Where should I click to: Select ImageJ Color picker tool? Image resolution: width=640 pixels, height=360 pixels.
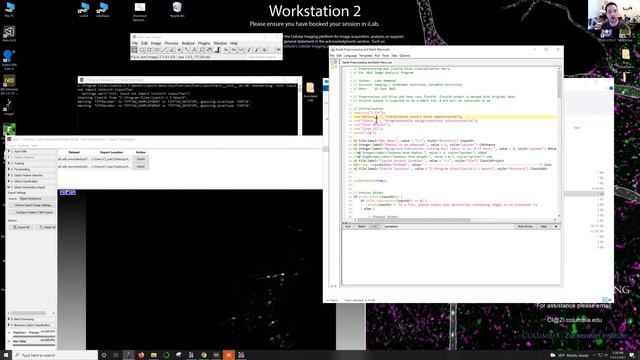(x=217, y=50)
